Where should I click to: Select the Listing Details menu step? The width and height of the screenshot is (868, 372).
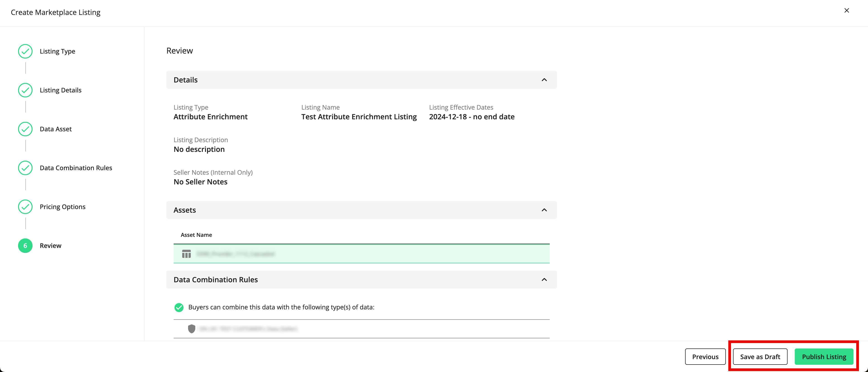pos(60,90)
